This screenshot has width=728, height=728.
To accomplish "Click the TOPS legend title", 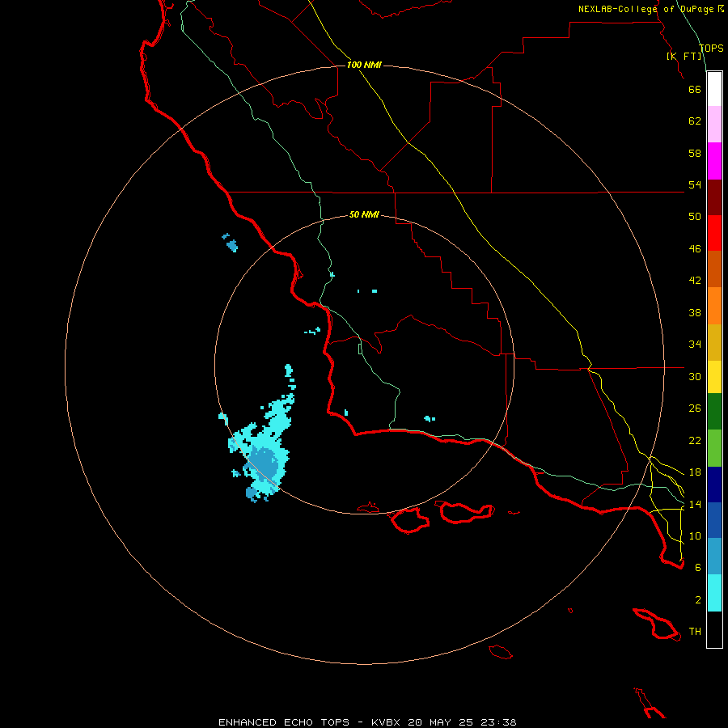I will pos(711,48).
